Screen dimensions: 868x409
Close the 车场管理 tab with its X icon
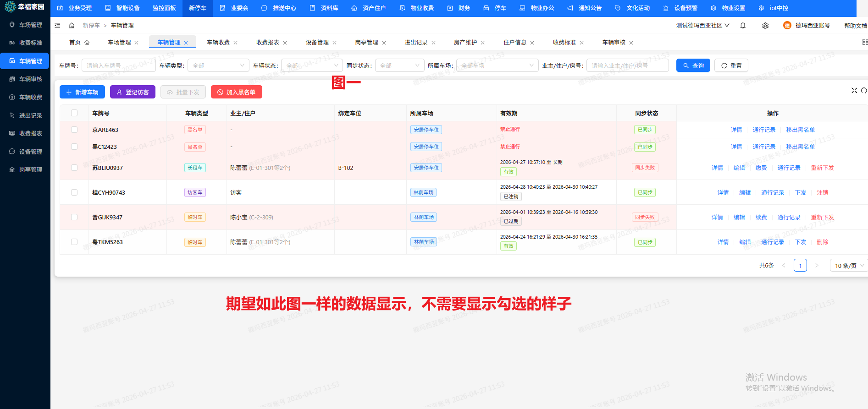coord(137,43)
